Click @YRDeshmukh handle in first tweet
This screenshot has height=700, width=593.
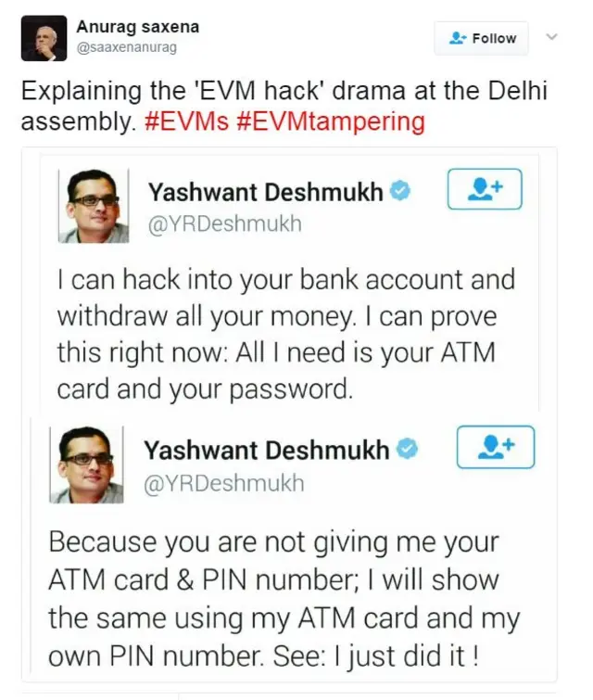pos(225,223)
